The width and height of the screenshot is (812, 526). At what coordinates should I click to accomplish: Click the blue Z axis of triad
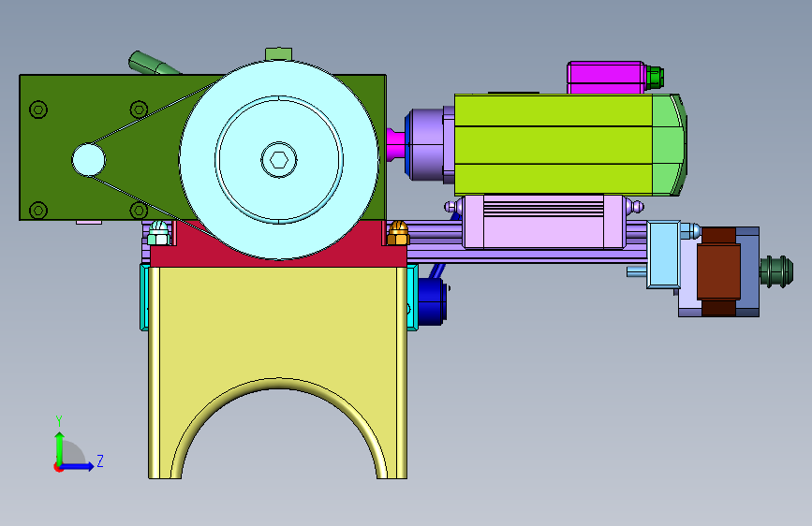[x=78, y=466]
